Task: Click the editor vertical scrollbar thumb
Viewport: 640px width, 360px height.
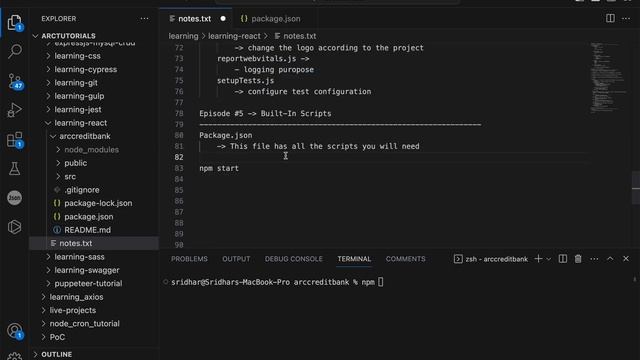Action: pos(636,188)
